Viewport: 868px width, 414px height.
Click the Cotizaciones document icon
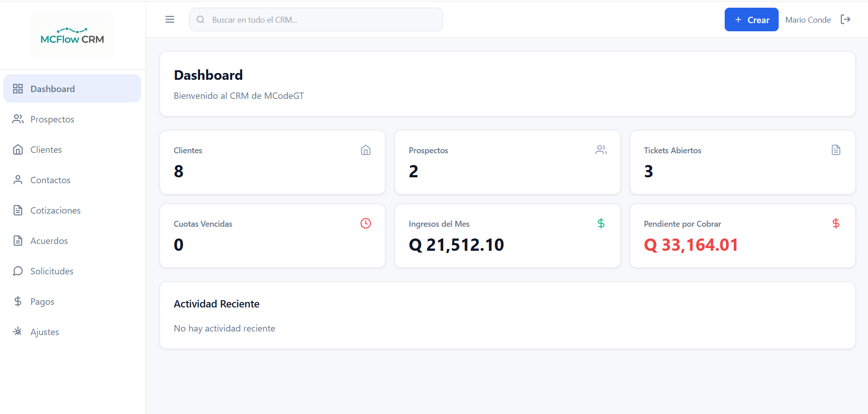[x=18, y=210]
